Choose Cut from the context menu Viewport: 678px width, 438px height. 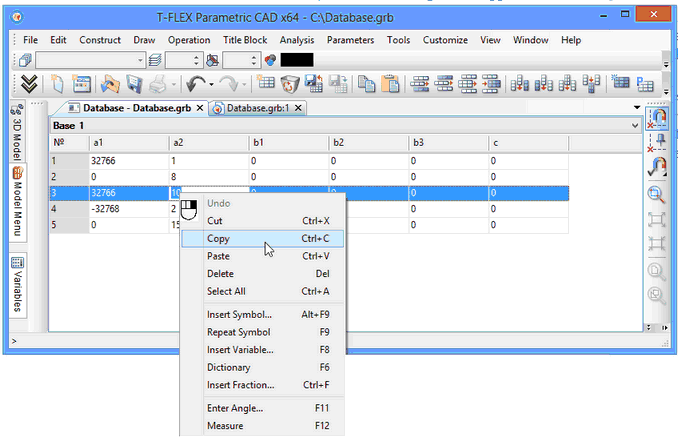point(262,221)
